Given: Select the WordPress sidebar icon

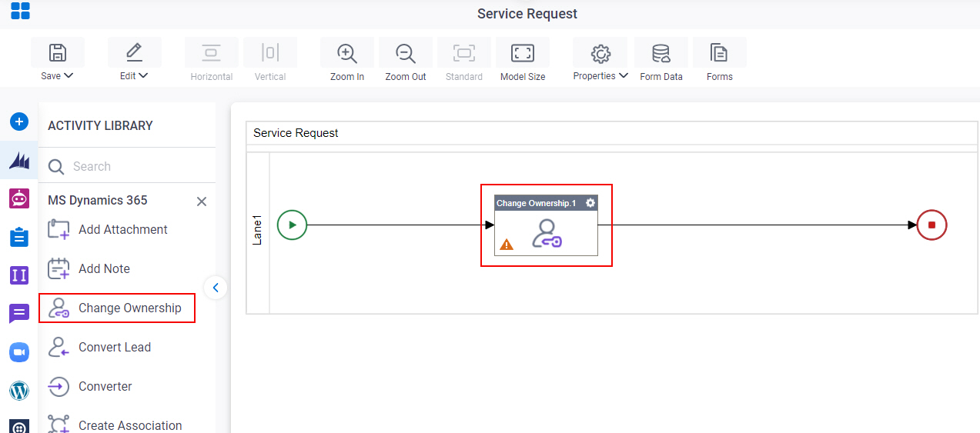Looking at the screenshot, I should (19, 391).
